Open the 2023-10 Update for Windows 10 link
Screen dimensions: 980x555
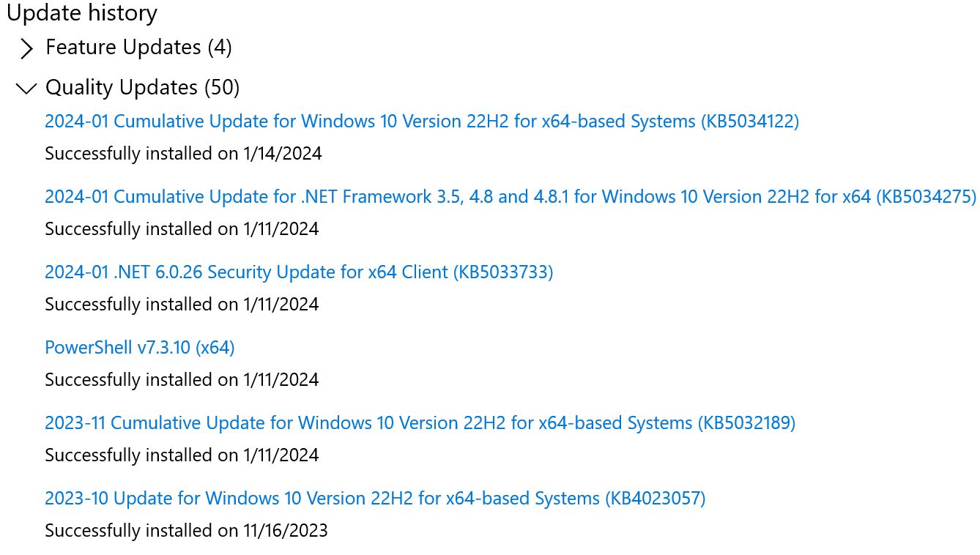(322, 499)
